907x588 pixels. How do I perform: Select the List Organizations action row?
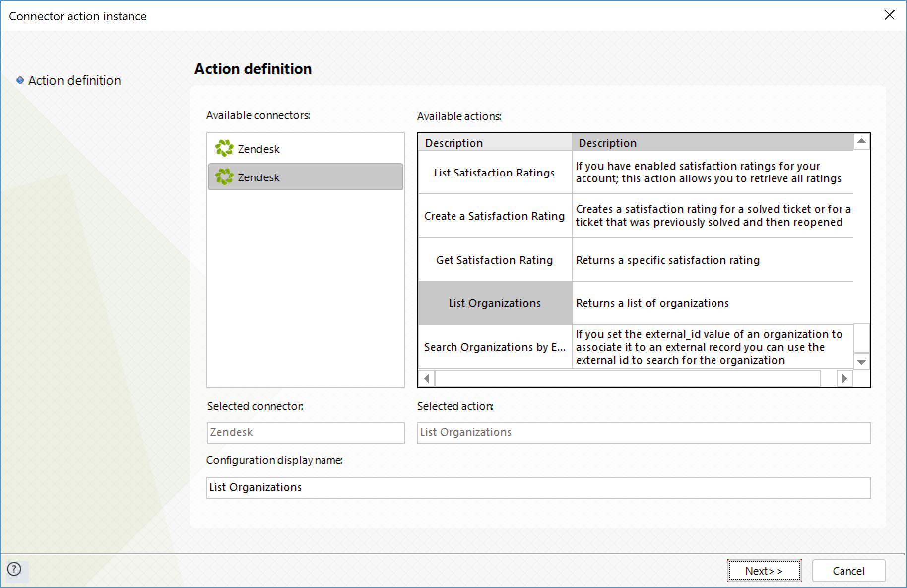click(x=495, y=303)
